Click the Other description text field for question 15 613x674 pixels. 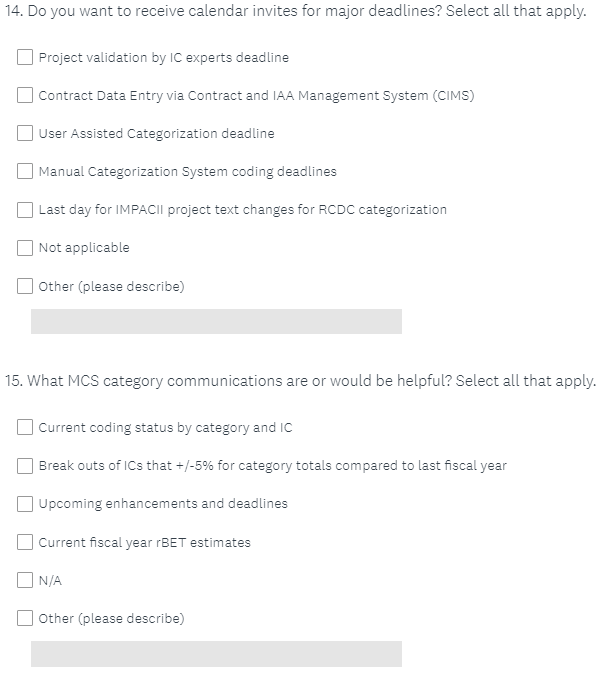click(216, 653)
